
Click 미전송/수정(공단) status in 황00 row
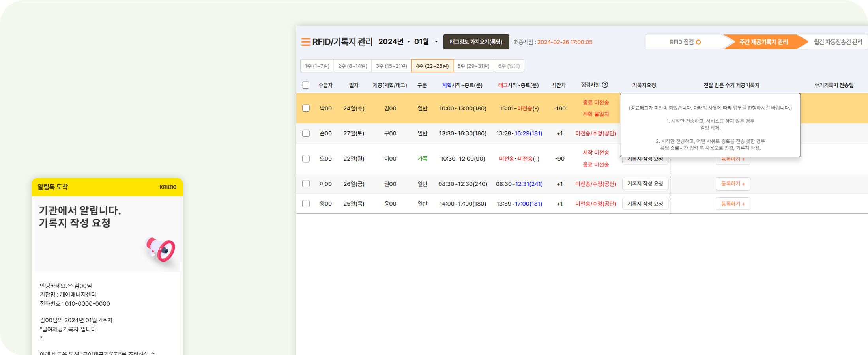(596, 204)
